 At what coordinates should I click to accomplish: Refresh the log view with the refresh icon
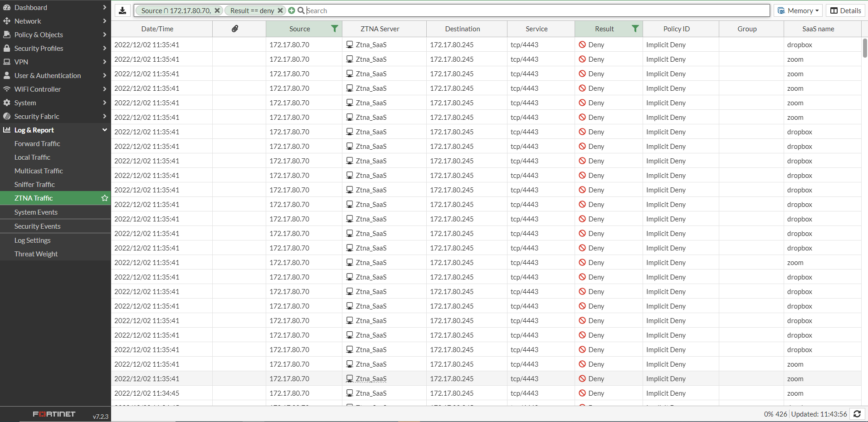tap(857, 414)
